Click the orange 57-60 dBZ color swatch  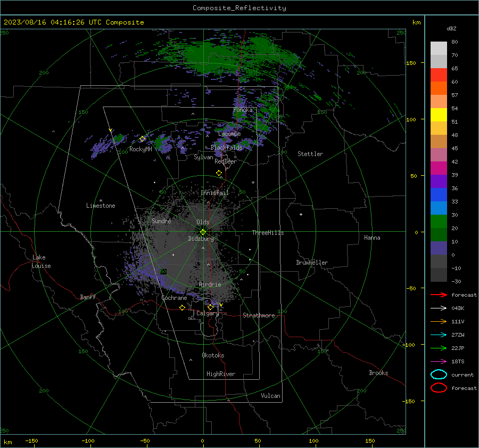click(x=439, y=88)
